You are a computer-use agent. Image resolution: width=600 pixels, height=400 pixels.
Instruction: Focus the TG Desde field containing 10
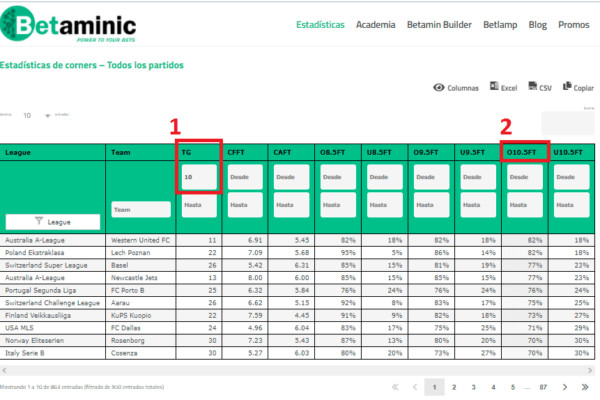[199, 177]
